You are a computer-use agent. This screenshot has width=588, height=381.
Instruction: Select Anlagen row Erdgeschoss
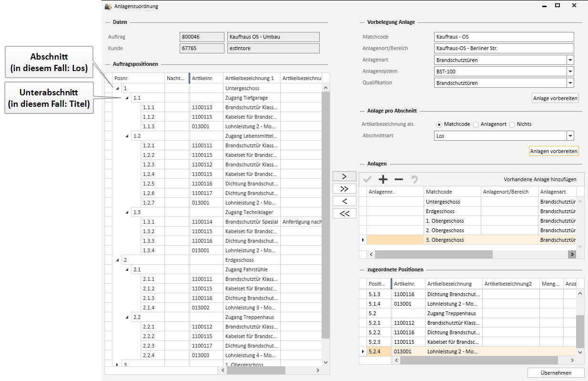coord(467,211)
